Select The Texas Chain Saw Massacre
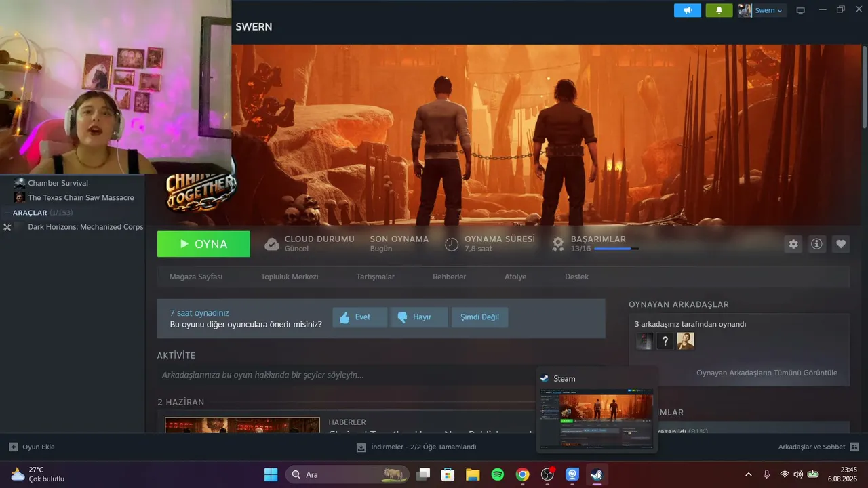The width and height of the screenshot is (868, 488). [81, 198]
